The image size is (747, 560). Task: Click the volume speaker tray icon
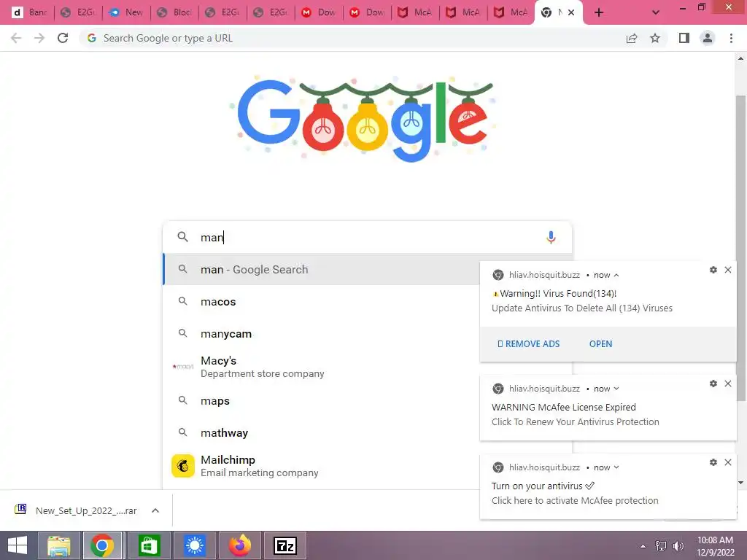(x=678, y=546)
